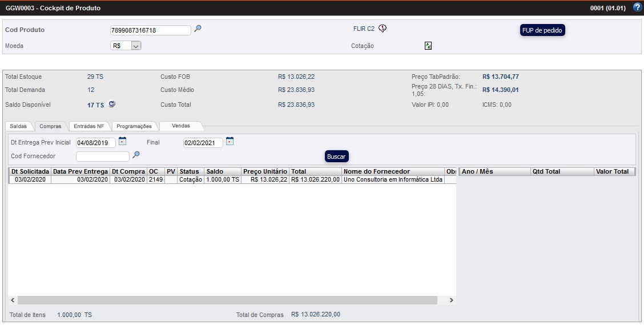Image resolution: width=644 pixels, height=325 pixels.
Task: Click the Cotação refresh icon
Action: pyautogui.click(x=428, y=46)
